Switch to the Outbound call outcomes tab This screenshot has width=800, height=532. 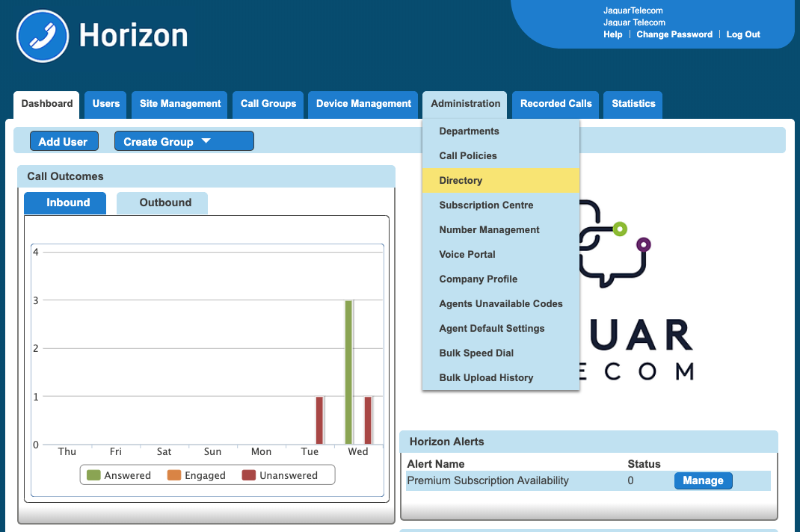click(165, 202)
